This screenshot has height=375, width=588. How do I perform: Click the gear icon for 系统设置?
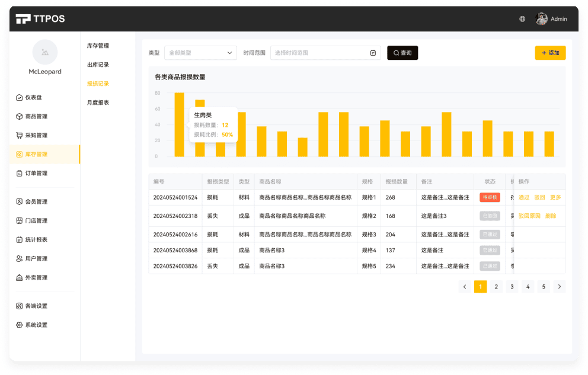tap(20, 325)
